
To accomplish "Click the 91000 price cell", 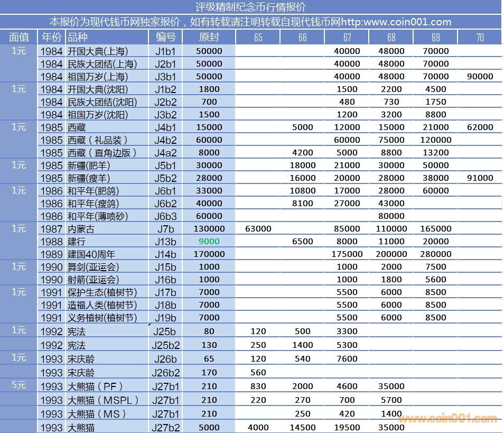I will pyautogui.click(x=480, y=178).
